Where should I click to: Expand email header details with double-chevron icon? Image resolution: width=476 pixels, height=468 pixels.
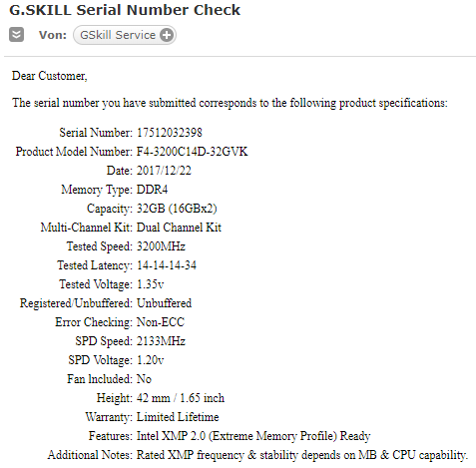[16, 35]
